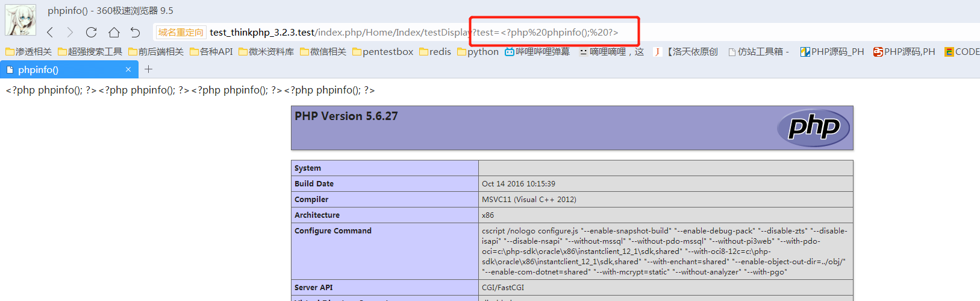Open the pentestbox bookmark folder
This screenshot has width=980, height=301.
point(383,52)
